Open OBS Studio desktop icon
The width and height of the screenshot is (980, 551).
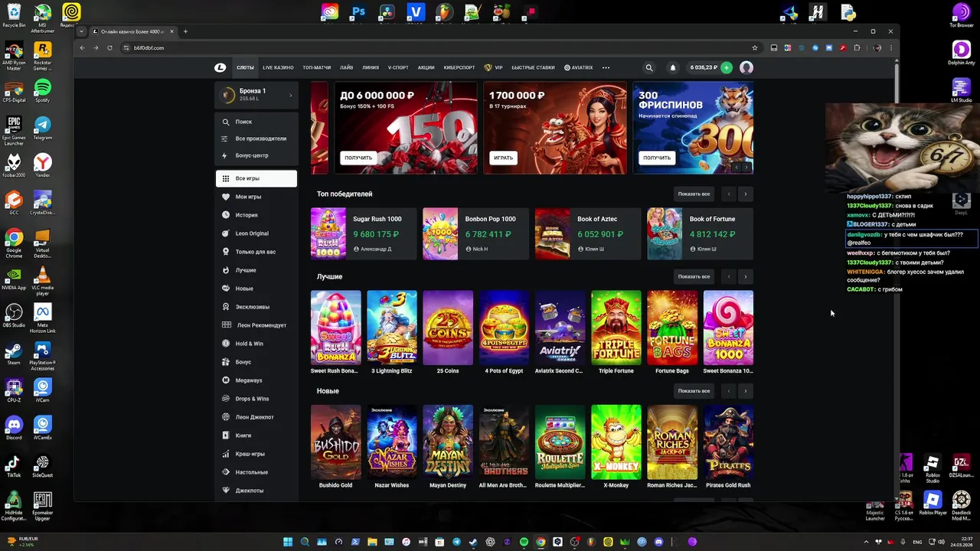pyautogui.click(x=14, y=315)
